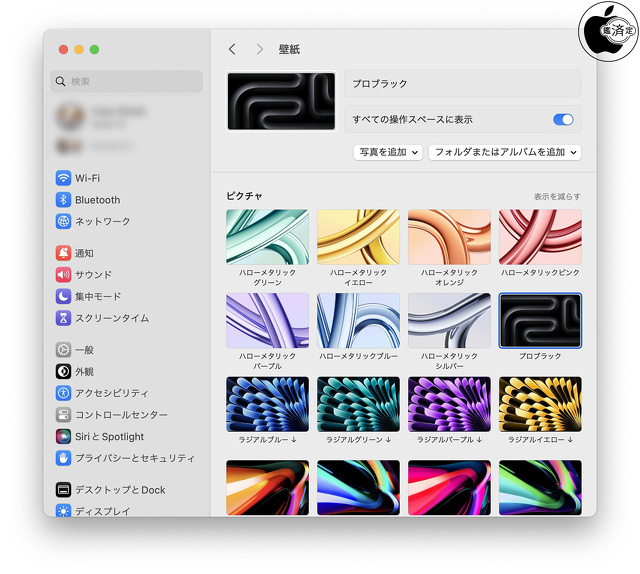The height and width of the screenshot is (574, 640).
Task: Open the コントロールセンター sidebar label
Action: (x=121, y=415)
